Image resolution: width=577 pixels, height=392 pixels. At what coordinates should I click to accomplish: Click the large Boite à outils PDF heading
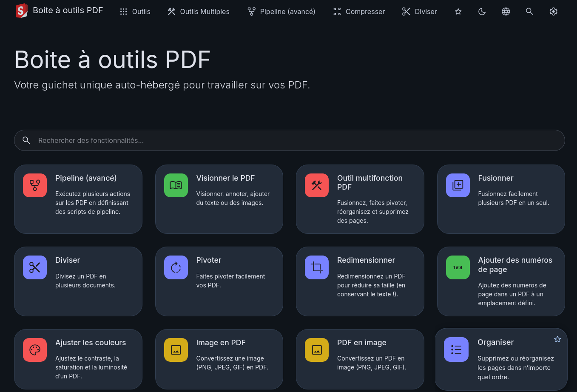pos(113,60)
